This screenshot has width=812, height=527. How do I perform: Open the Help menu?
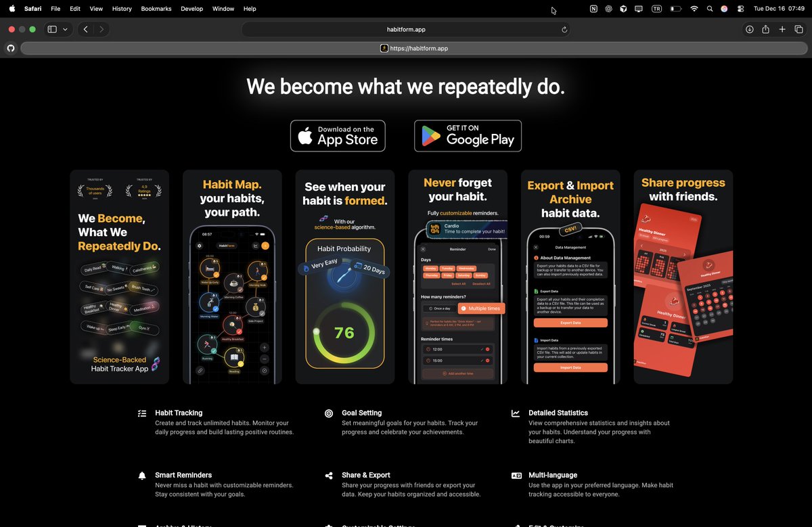[x=250, y=9]
